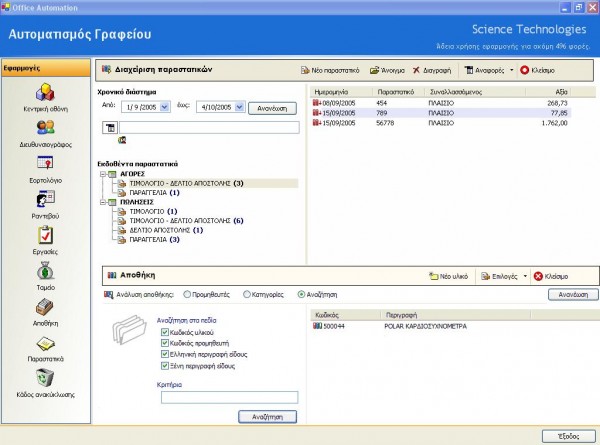Close the Διαχείριση παραστατικών panel with Κλείσιμο
Image resolution: width=600 pixels, height=445 pixels.
(537, 70)
